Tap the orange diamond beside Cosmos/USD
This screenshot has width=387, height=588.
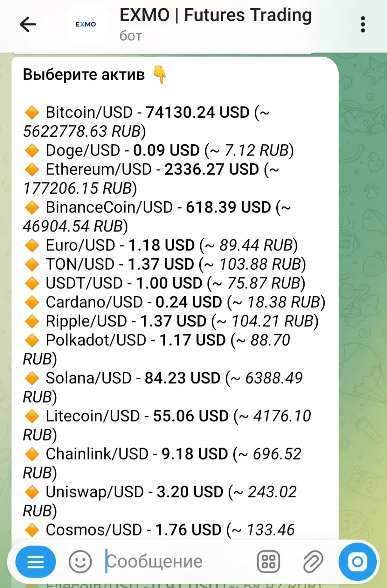[x=32, y=530]
